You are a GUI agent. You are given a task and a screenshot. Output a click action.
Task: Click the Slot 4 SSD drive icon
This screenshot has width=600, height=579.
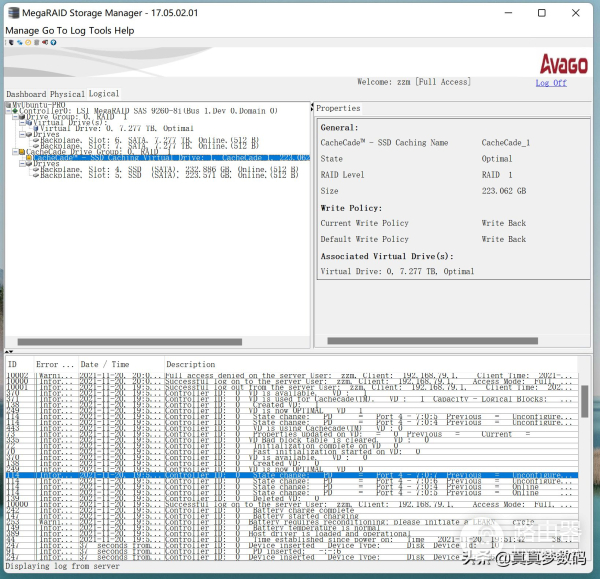tap(36, 169)
